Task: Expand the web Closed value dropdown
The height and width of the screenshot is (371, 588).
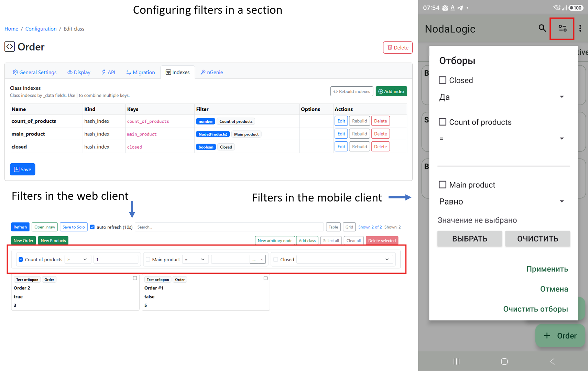Action: click(345, 260)
